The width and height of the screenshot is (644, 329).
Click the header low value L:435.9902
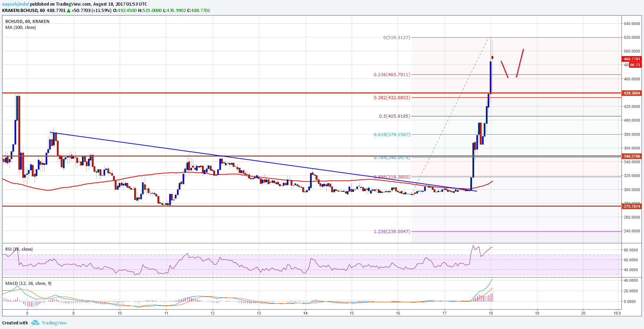click(174, 11)
